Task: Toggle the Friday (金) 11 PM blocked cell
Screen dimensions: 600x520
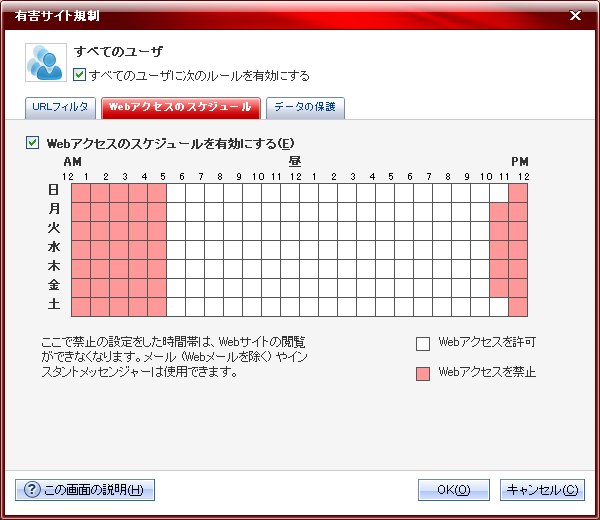Action: pos(518,288)
